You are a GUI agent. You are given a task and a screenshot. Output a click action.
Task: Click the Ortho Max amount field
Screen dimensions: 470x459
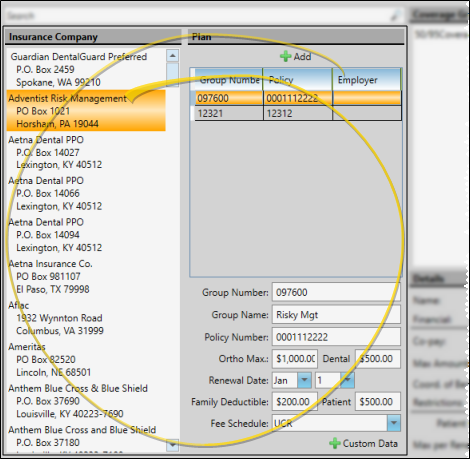tap(295, 359)
